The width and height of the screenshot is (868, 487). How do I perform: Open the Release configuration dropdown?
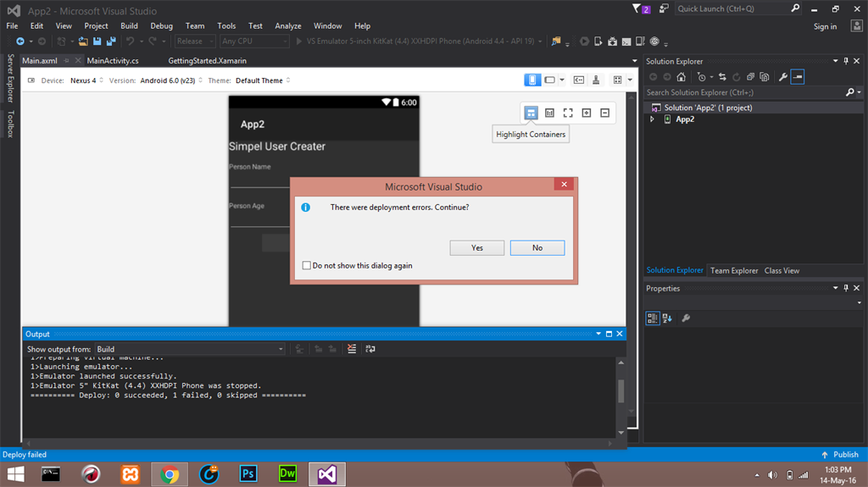click(195, 41)
